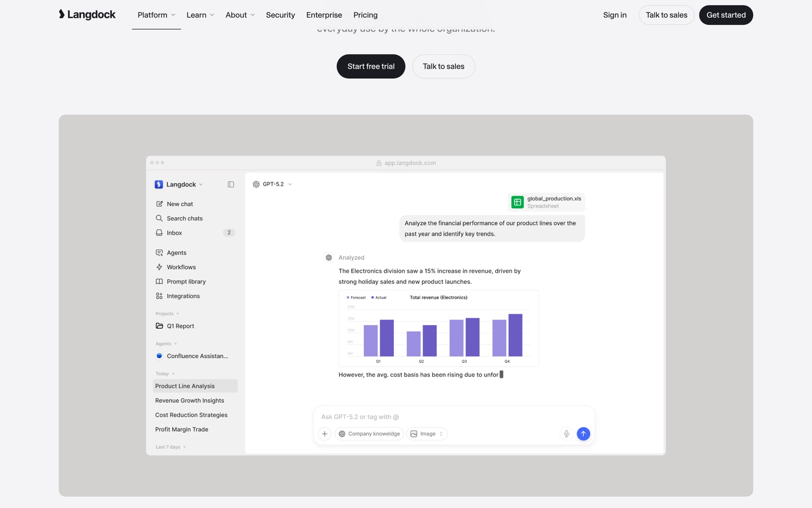812x508 pixels.
Task: Click the app.langdock.com address bar
Action: click(x=406, y=163)
